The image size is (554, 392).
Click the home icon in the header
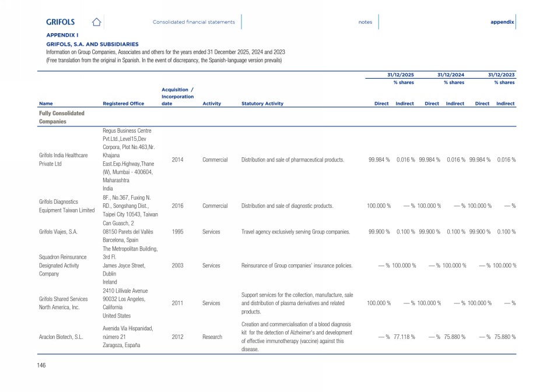(97, 22)
